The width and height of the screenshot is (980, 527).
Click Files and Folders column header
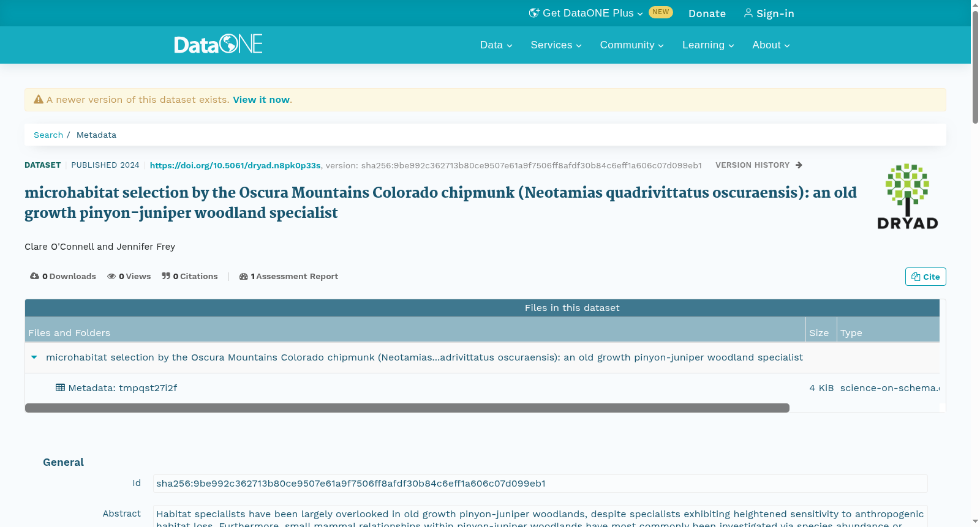tap(415, 329)
